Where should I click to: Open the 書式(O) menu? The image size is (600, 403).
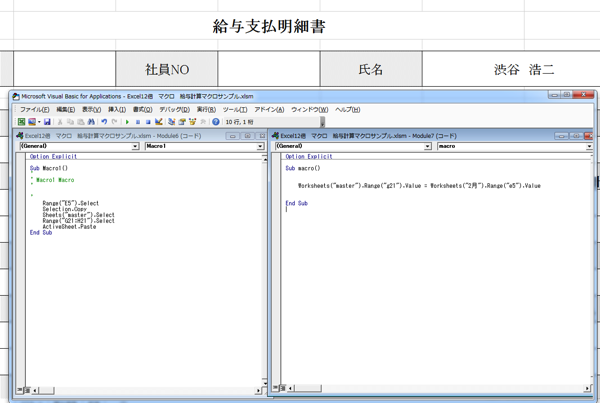[x=142, y=109]
